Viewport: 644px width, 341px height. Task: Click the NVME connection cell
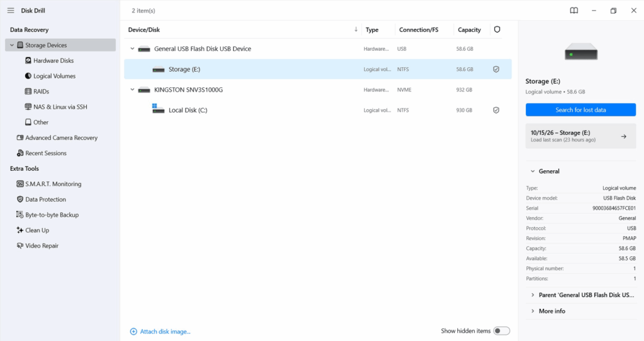(404, 90)
